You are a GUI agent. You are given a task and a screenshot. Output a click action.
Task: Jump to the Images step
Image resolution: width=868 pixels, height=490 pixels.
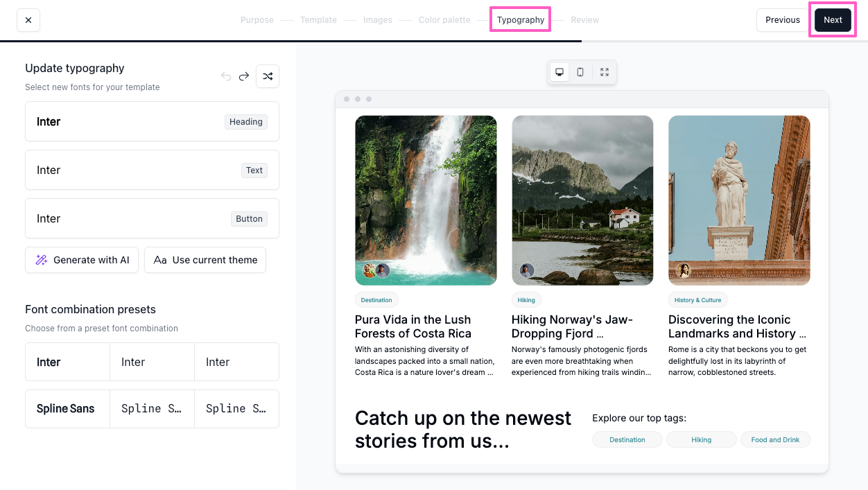click(377, 20)
